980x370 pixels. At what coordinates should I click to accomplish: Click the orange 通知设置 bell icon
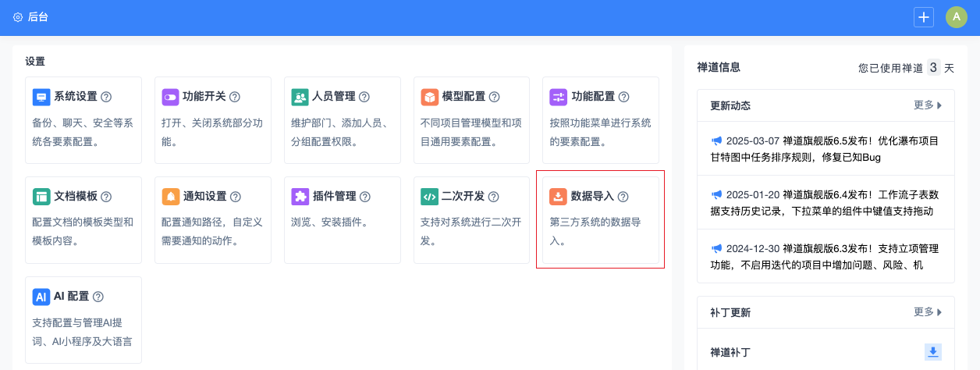point(171,197)
